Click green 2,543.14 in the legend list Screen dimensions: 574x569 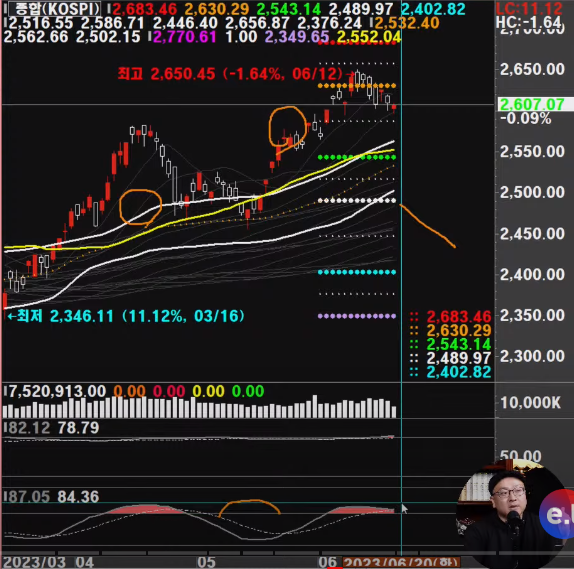[459, 344]
